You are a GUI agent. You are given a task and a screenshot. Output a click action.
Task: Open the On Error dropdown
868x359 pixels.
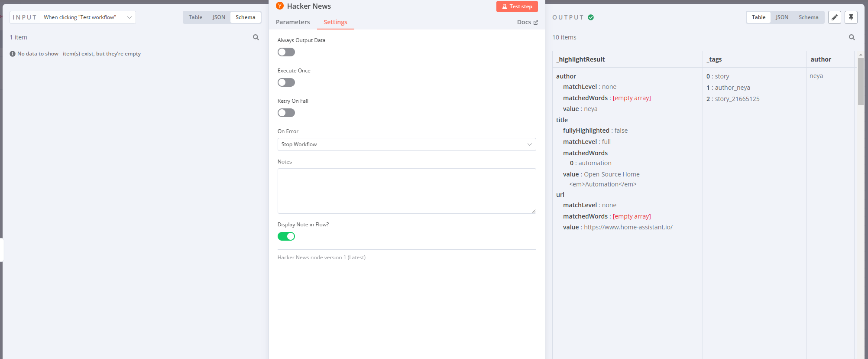point(406,144)
